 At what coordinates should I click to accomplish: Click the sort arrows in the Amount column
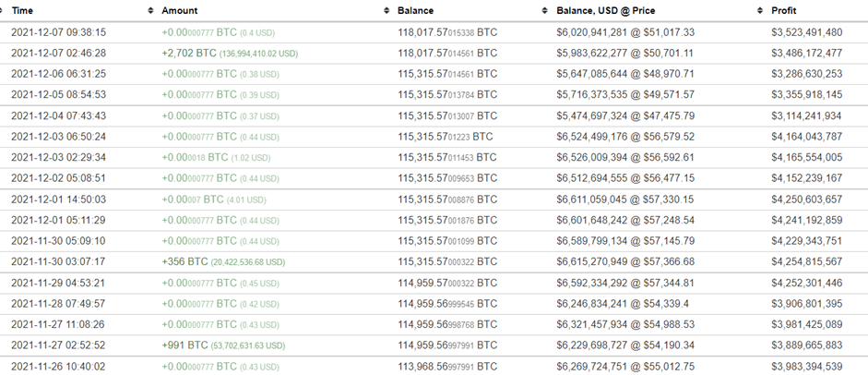(386, 10)
